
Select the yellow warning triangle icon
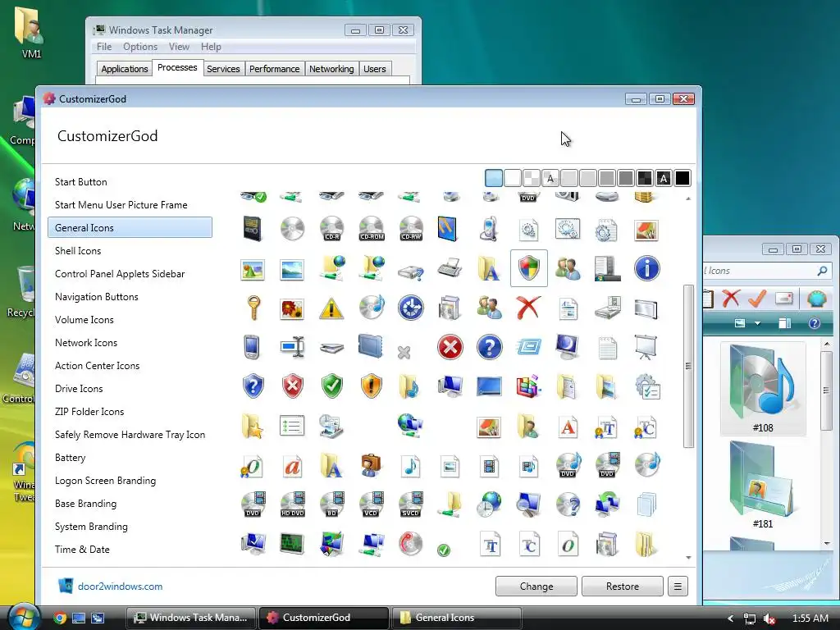tap(331, 308)
